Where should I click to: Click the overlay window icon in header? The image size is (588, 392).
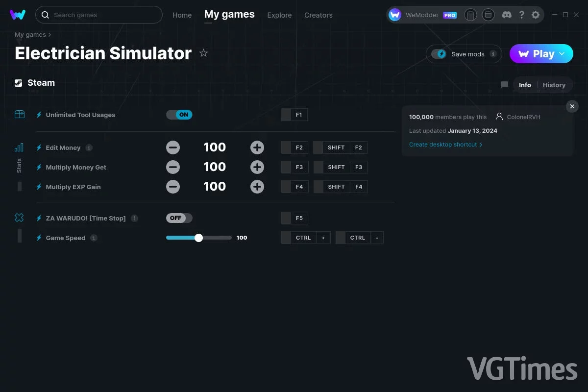pos(488,15)
